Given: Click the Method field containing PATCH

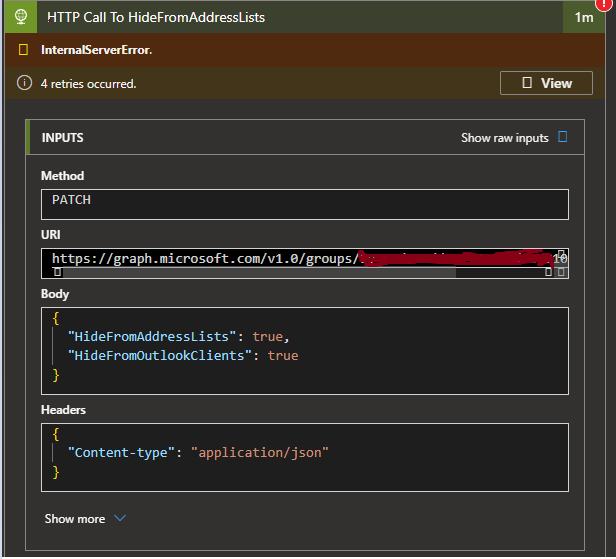Looking at the screenshot, I should tap(304, 204).
